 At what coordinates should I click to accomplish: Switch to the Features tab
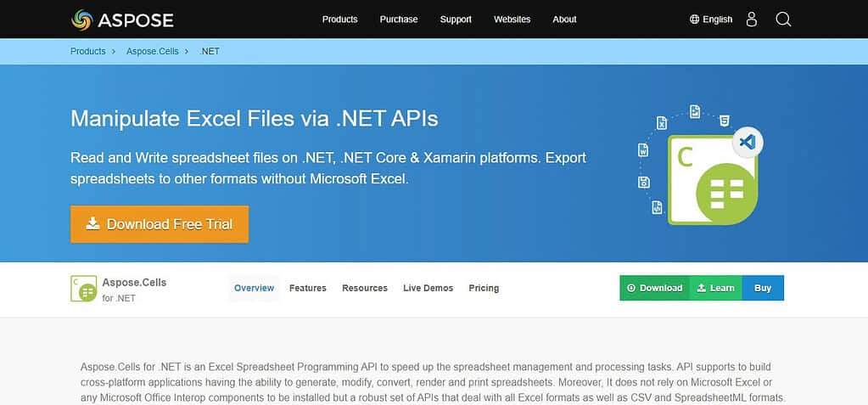(308, 288)
